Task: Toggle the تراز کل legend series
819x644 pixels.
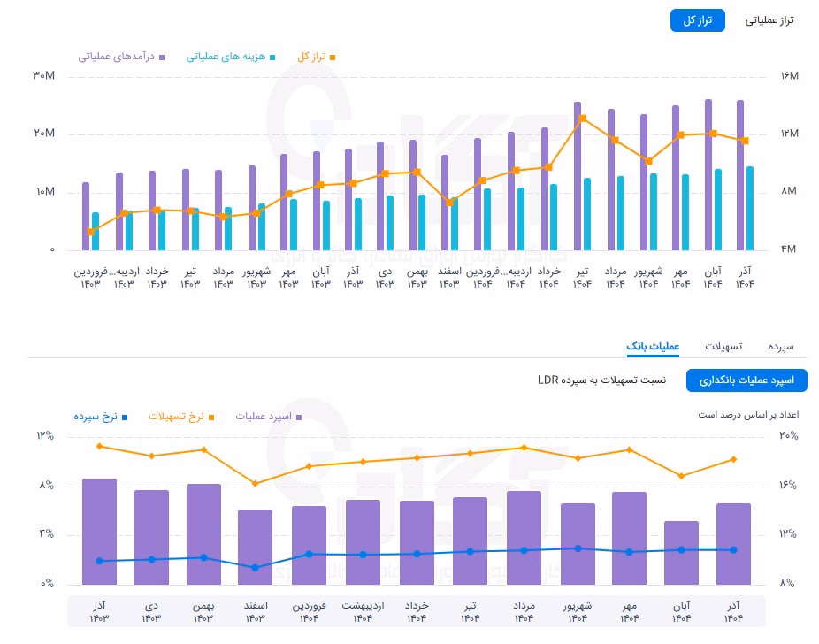Action: (316, 57)
